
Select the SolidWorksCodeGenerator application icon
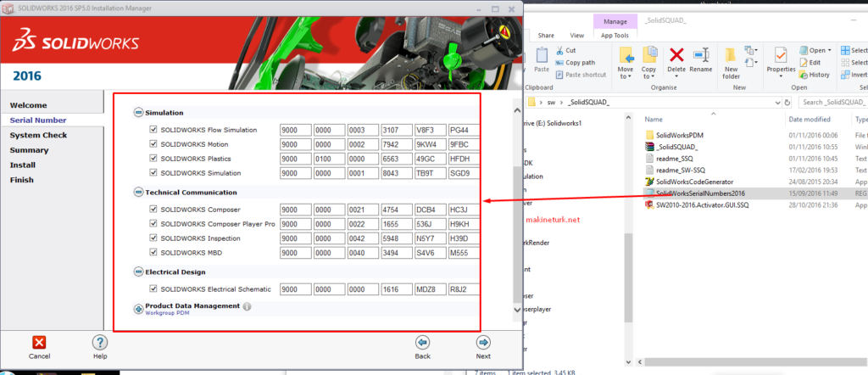tap(650, 182)
